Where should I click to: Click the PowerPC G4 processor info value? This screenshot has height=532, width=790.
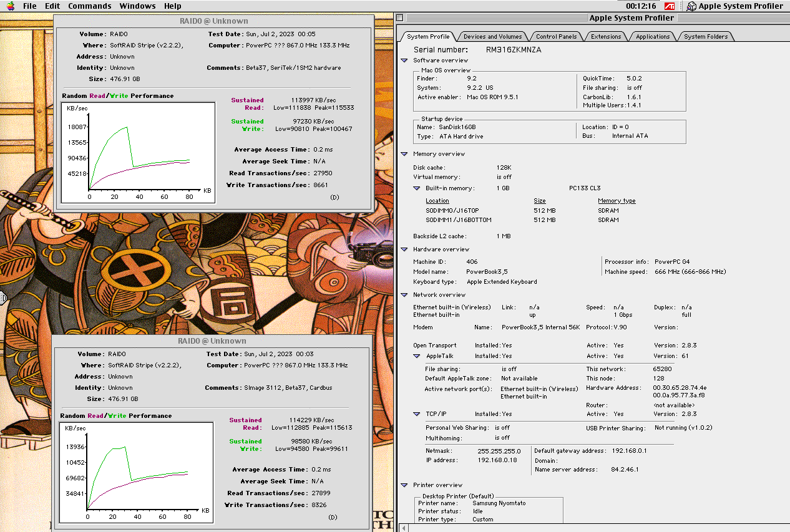tap(672, 262)
